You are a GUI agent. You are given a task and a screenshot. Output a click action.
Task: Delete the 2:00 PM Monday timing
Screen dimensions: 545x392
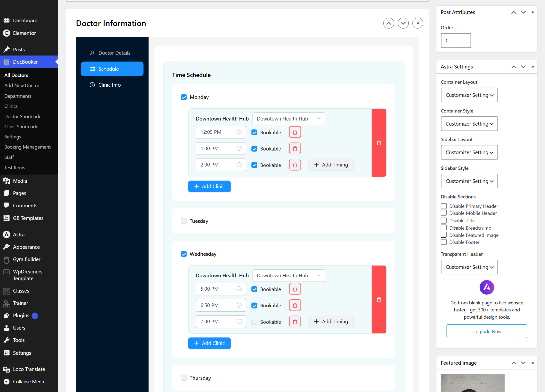click(295, 165)
